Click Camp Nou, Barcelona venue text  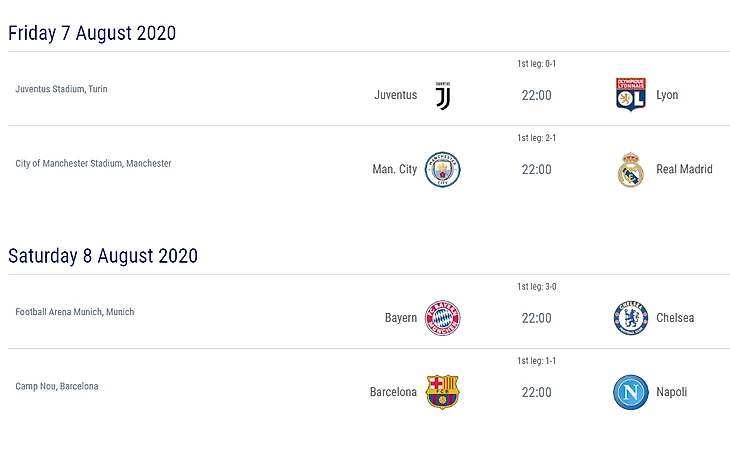pyautogui.click(x=57, y=386)
